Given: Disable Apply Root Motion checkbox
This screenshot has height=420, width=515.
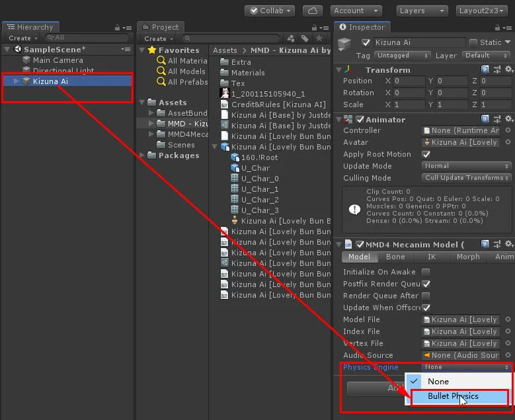Looking at the screenshot, I should click(426, 154).
